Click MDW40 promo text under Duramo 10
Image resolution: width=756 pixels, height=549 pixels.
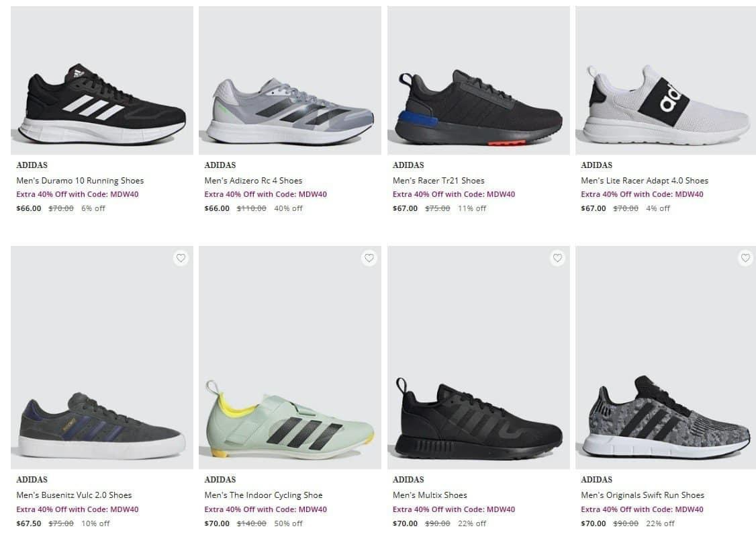pyautogui.click(x=77, y=195)
